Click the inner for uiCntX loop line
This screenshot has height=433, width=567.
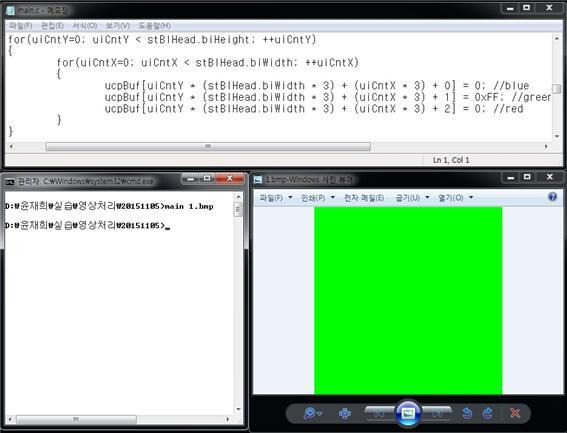(x=208, y=63)
